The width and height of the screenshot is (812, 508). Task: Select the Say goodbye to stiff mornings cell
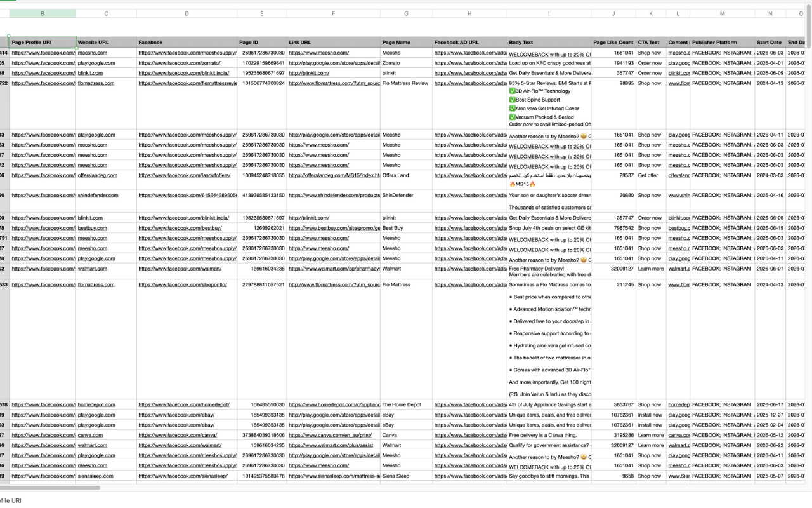click(x=549, y=476)
